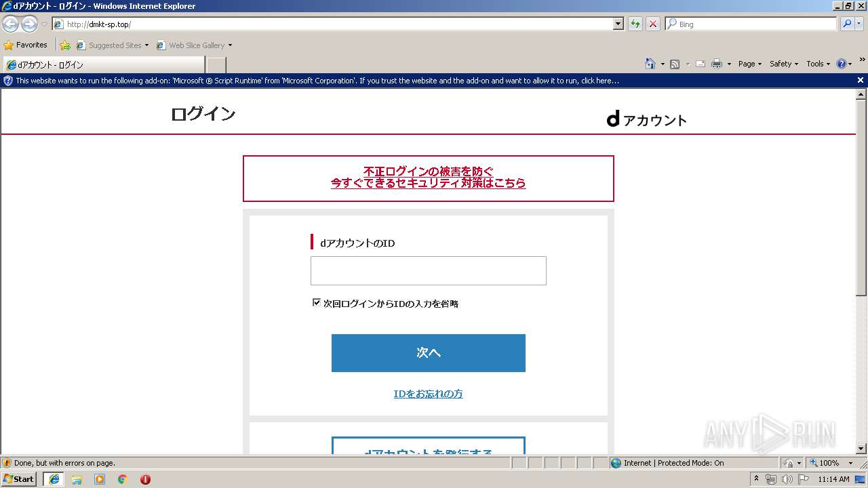The width and height of the screenshot is (868, 488).
Task: Show hidden tray icons arrow
Action: click(x=757, y=479)
